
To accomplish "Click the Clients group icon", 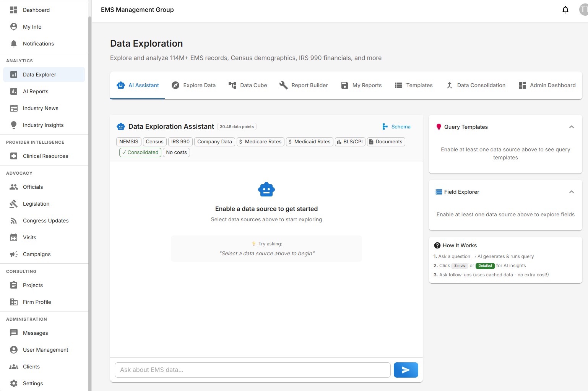I will pyautogui.click(x=14, y=367).
